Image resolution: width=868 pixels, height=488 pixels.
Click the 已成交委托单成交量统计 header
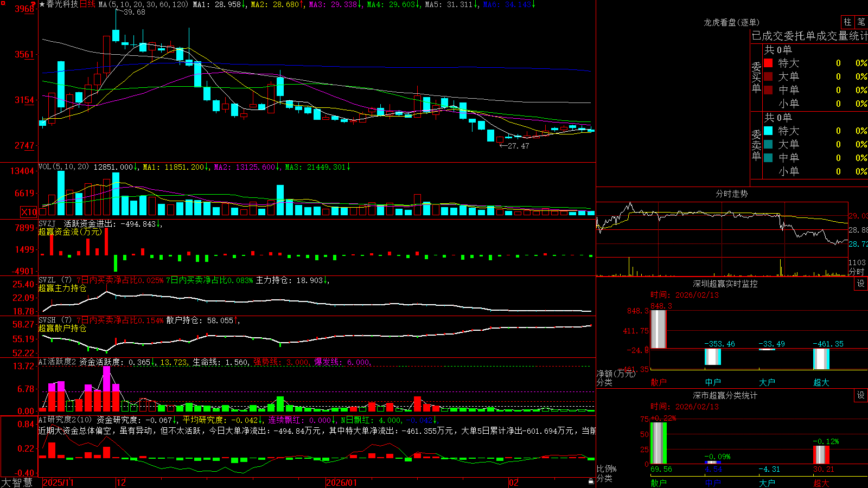tap(809, 36)
